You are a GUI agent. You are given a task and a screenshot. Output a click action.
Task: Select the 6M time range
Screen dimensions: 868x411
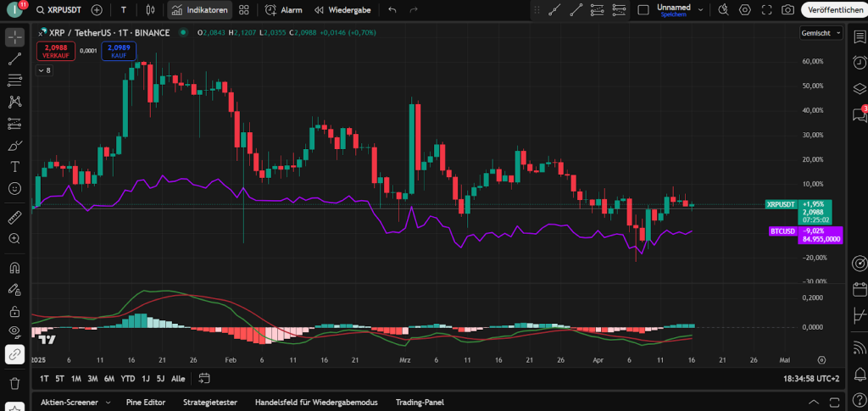tap(109, 378)
